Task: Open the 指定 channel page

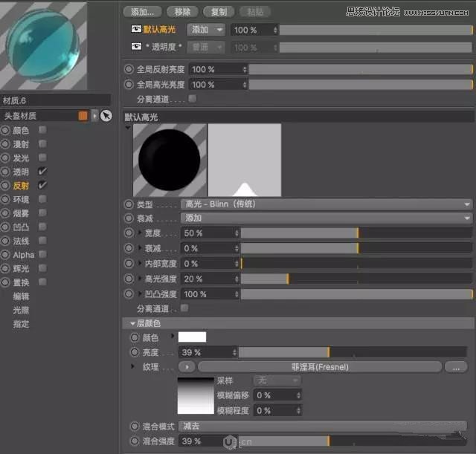Action: (21, 324)
